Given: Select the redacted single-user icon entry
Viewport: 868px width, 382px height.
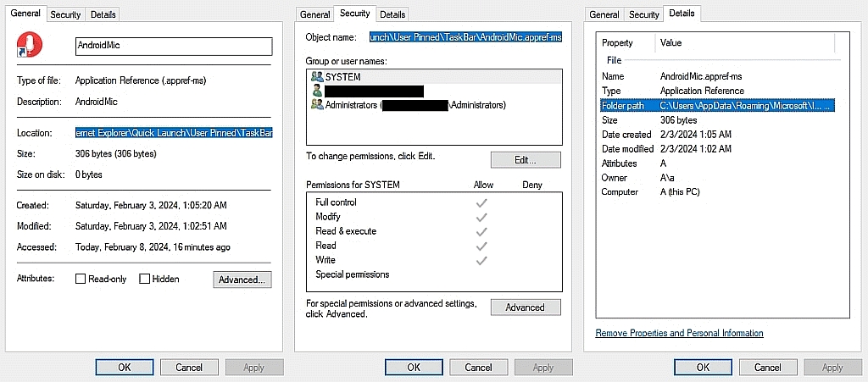Looking at the screenshot, I should 317,91.
